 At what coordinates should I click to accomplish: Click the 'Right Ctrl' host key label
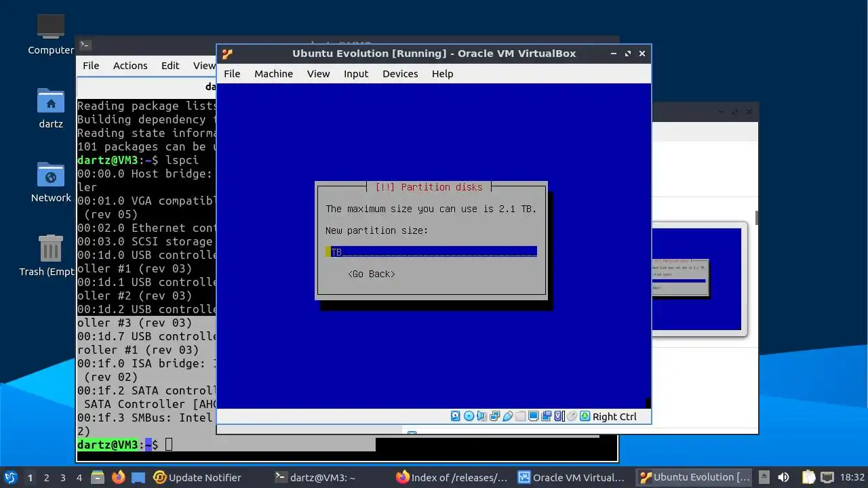coord(614,416)
